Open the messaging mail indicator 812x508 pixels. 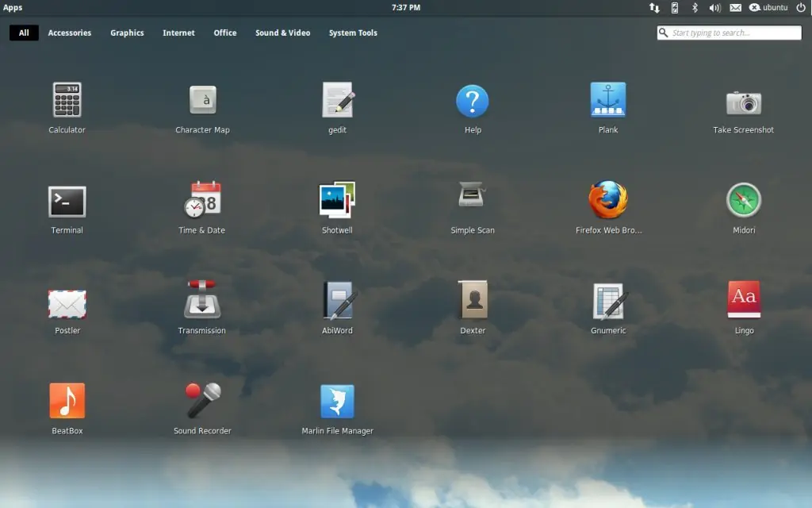tap(735, 7)
